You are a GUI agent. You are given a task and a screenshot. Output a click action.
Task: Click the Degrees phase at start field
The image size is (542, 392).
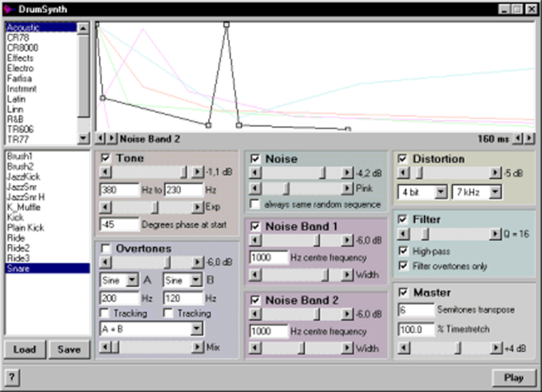119,225
